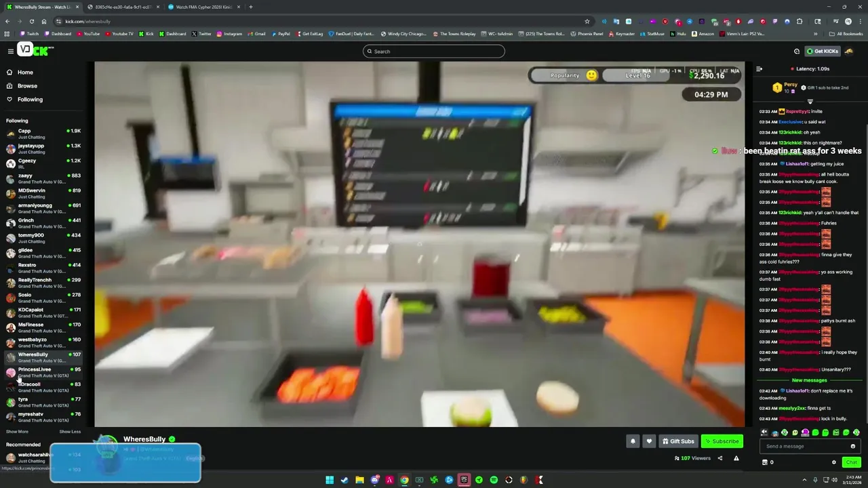
Task: Reload the browser page
Action: [x=33, y=21]
